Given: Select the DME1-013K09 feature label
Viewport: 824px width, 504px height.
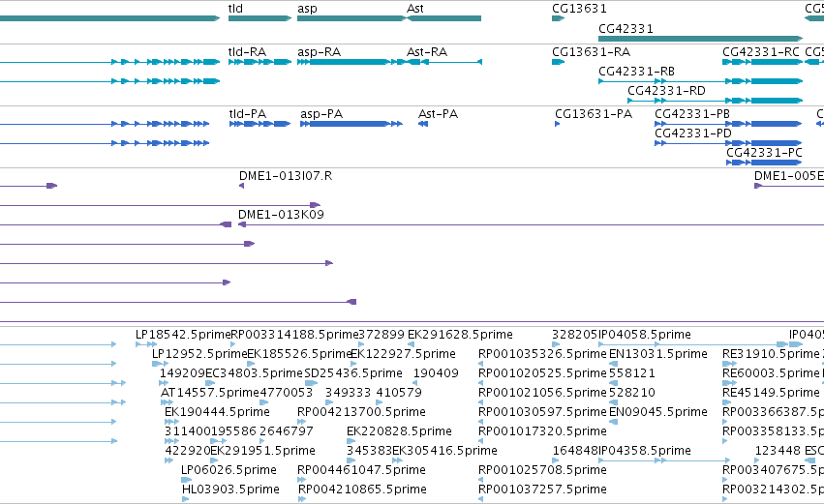Looking at the screenshot, I should [x=281, y=215].
